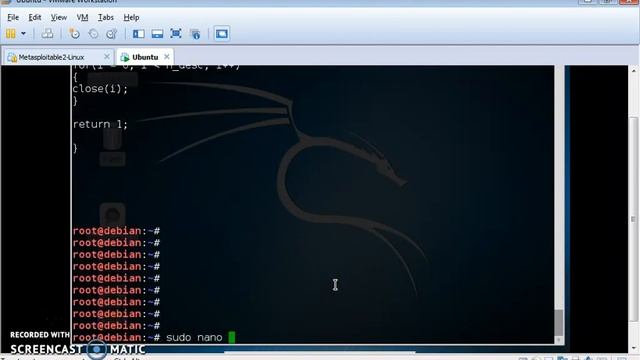Click the terminal scrollbar down arrow
The image size is (640, 360).
click(559, 340)
